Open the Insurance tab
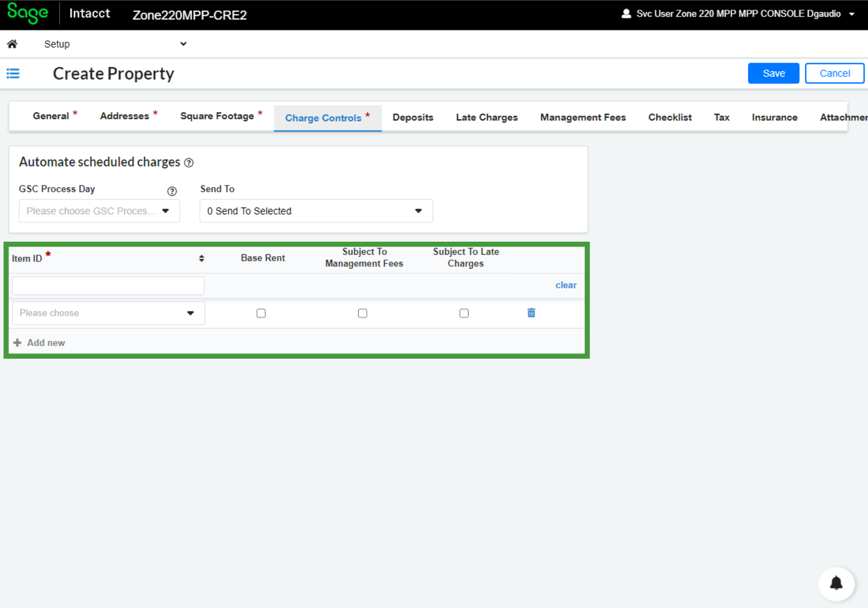The width and height of the screenshot is (868, 608). (x=775, y=117)
